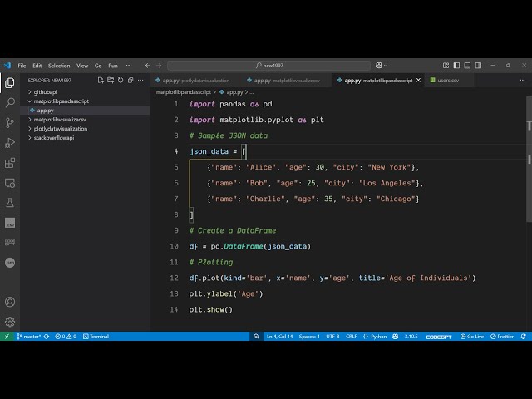Open the zoom magnifier icon in status bar
The image size is (532, 399).
(257, 337)
